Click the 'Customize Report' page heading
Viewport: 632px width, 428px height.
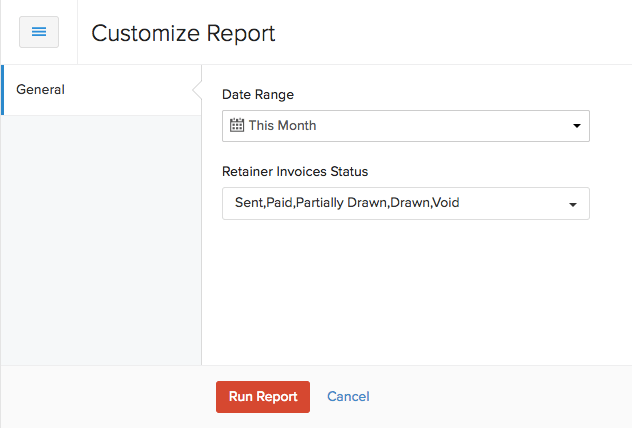tap(183, 33)
